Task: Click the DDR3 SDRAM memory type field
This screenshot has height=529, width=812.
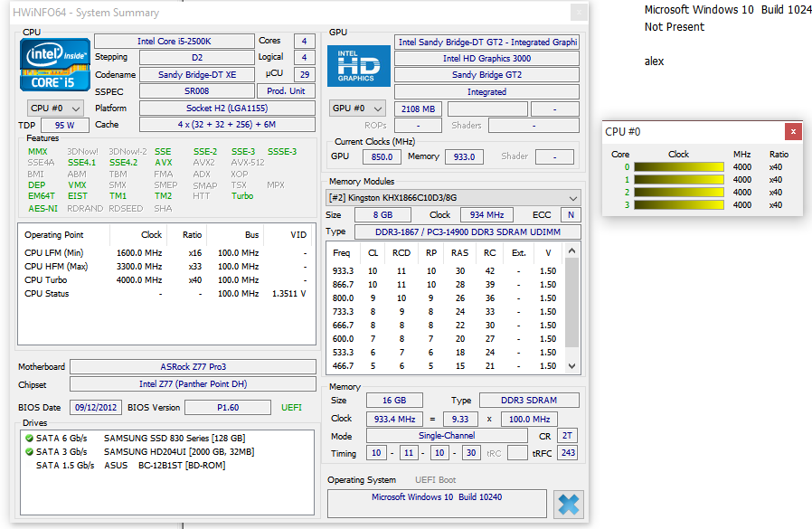Action: [x=529, y=401]
